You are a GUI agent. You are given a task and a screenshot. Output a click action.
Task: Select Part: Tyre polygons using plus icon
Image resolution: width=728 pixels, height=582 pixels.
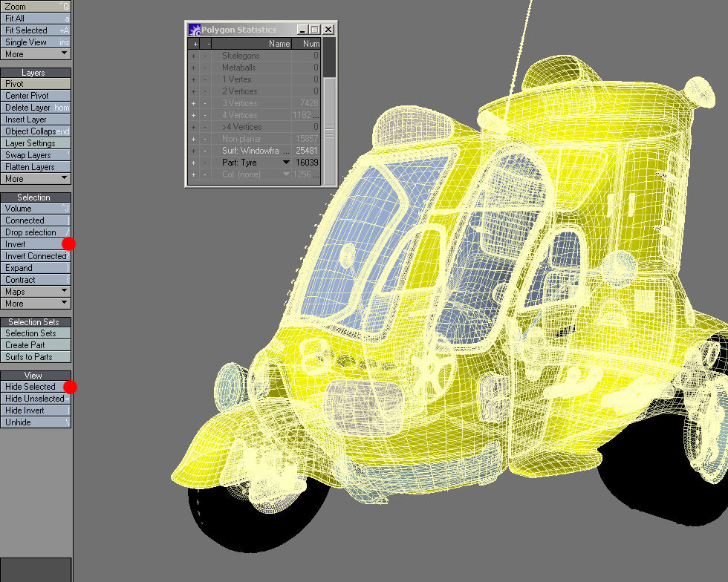(195, 163)
